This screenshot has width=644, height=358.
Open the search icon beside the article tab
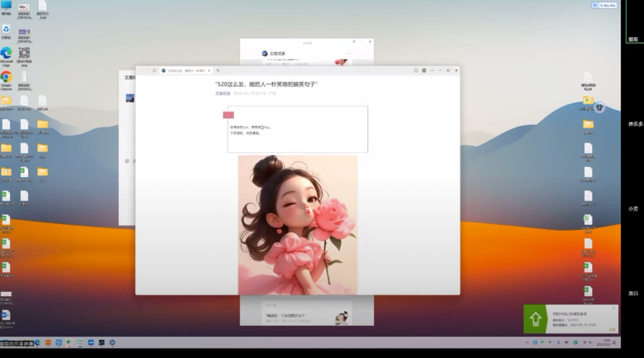pyautogui.click(x=218, y=70)
